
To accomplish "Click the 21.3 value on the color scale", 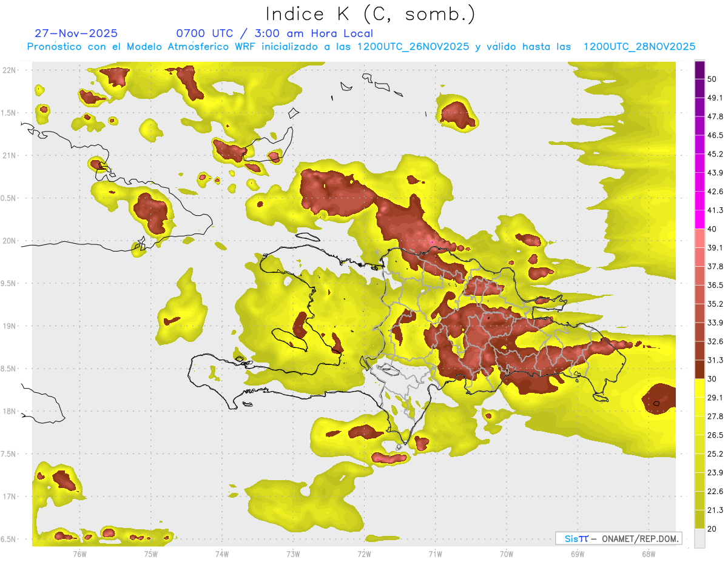I will 715,510.
